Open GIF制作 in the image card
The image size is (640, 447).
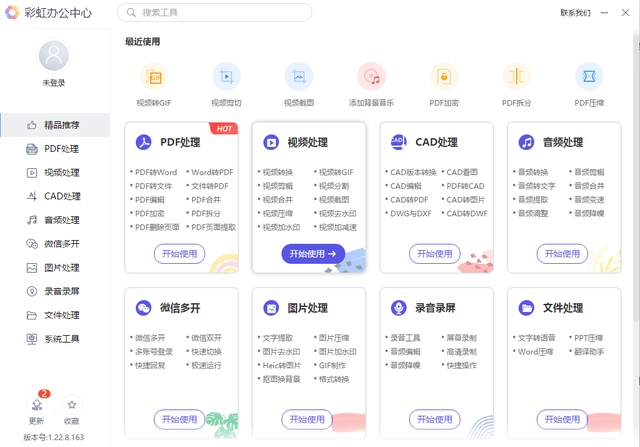click(x=332, y=365)
